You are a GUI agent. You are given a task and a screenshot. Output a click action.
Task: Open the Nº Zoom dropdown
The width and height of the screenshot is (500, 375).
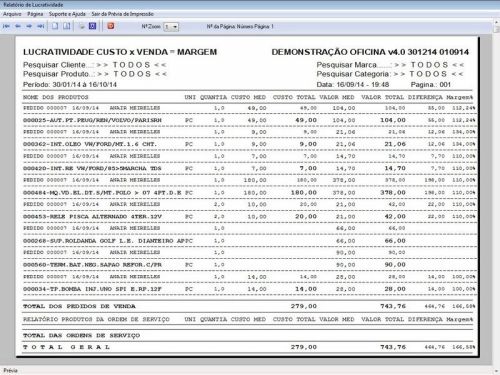171,27
